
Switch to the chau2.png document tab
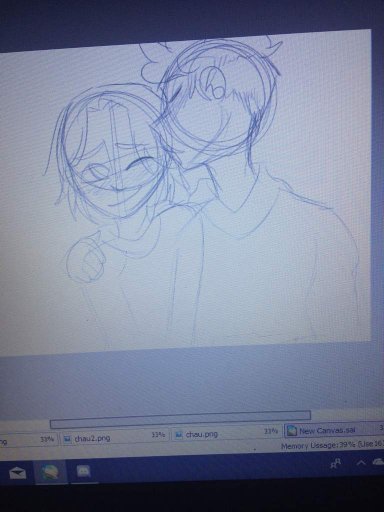pos(115,436)
